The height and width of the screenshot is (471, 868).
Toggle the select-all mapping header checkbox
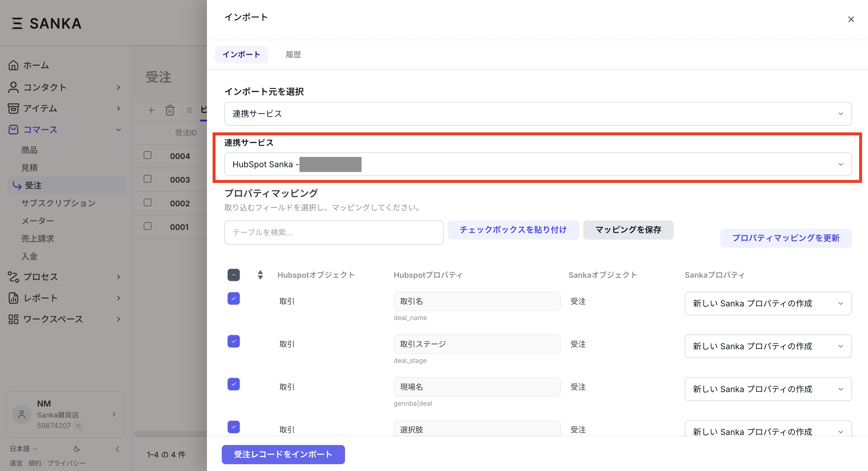[x=234, y=275]
